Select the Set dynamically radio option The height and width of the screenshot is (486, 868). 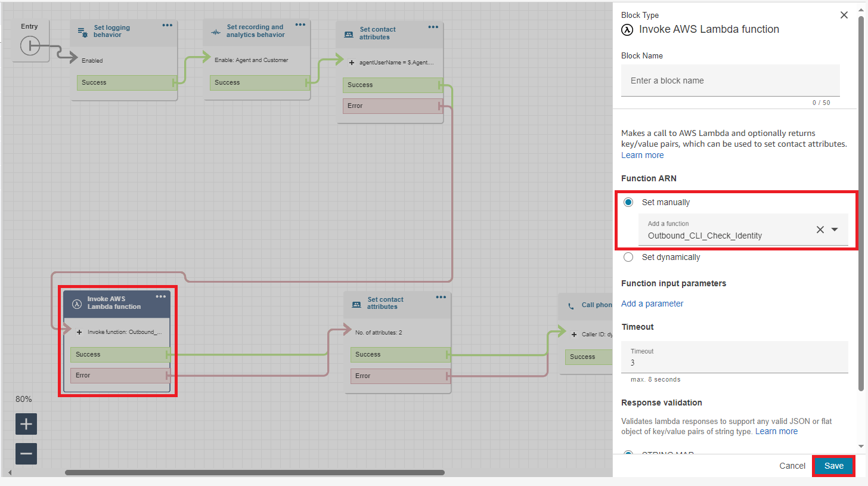[628, 257]
